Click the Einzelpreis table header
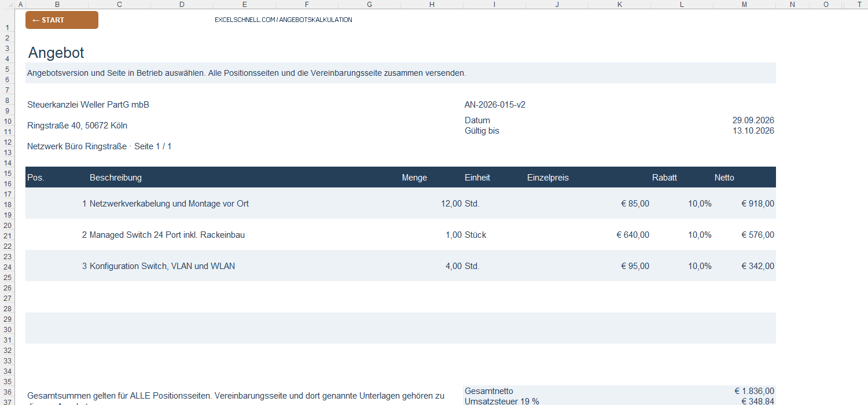868x405 pixels. [x=548, y=178]
